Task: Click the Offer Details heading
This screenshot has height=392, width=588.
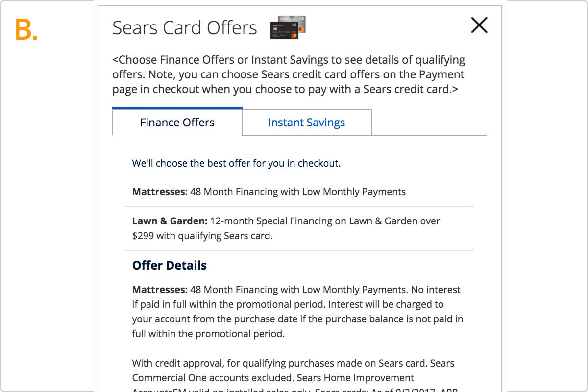Action: [170, 265]
